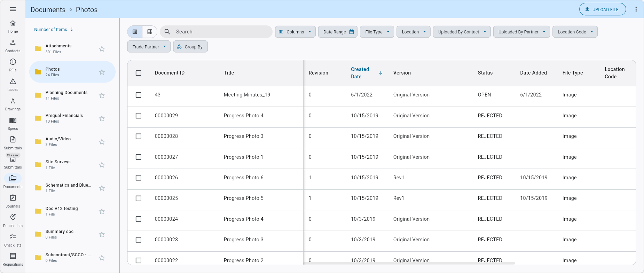Expand the Location Code filter

click(575, 32)
